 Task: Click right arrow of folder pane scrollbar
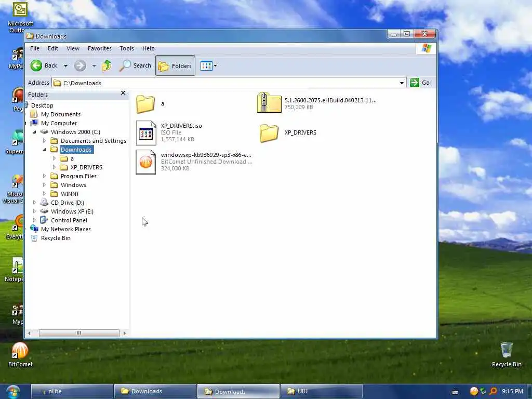125,333
